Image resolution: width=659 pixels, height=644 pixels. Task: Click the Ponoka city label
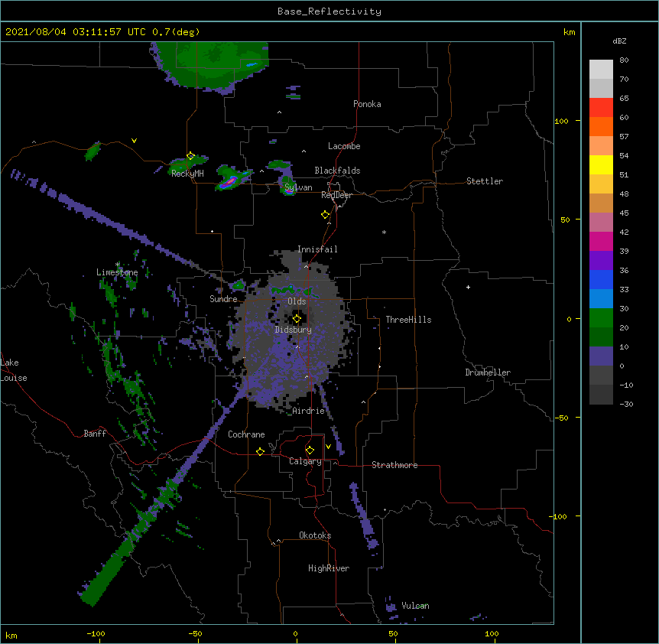pyautogui.click(x=367, y=104)
